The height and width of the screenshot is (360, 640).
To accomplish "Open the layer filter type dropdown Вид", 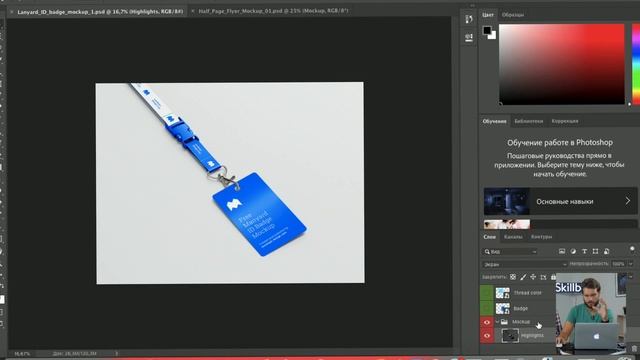I will 511,252.
